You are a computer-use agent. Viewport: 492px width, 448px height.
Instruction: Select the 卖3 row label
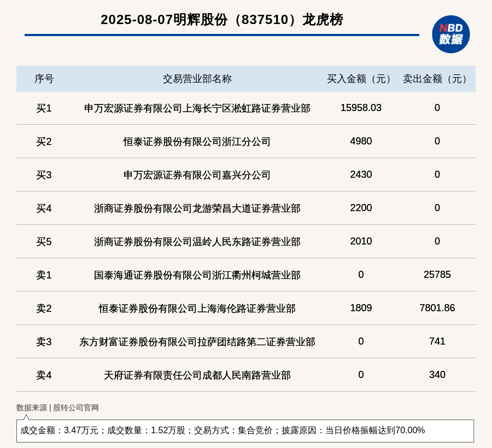pos(44,341)
